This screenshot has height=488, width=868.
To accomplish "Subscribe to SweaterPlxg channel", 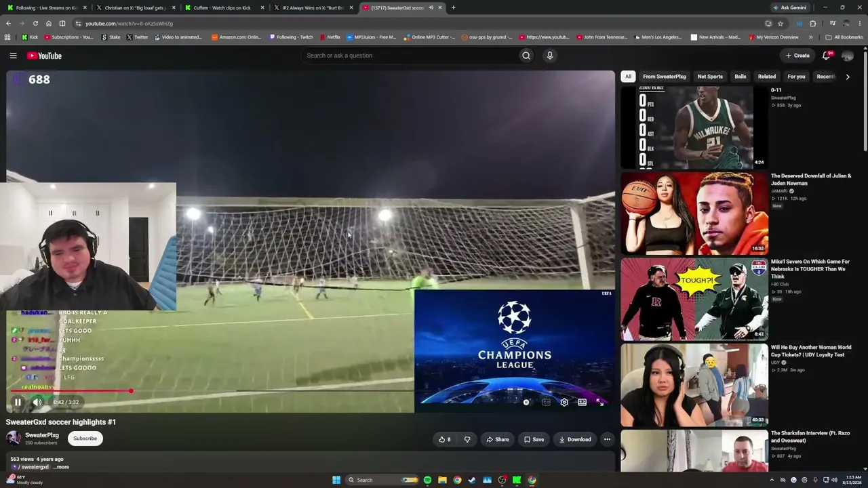I will pos(85,439).
